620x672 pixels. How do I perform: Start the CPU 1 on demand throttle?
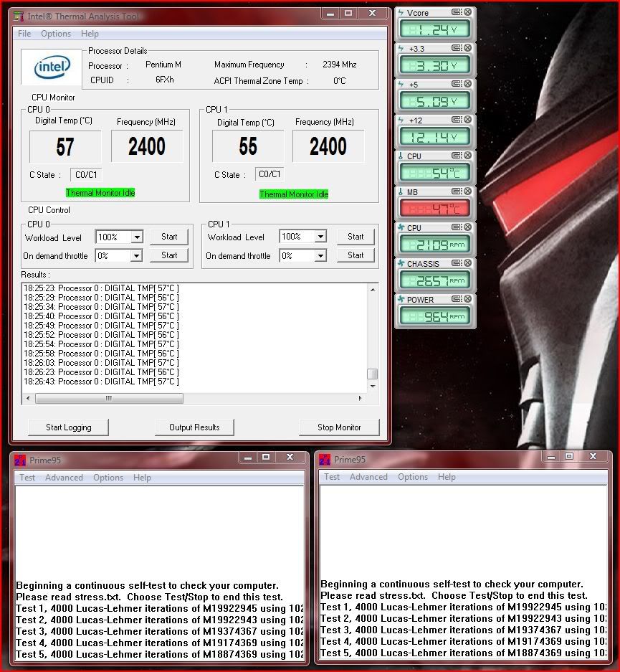pos(356,255)
